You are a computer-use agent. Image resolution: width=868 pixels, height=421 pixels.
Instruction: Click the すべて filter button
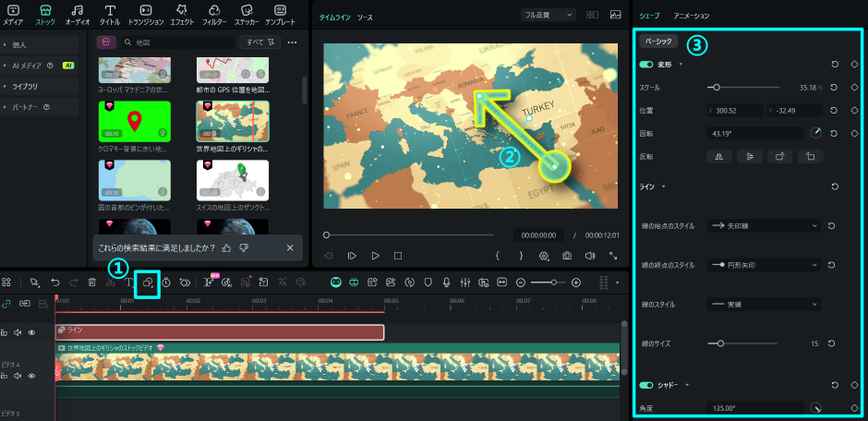(258, 42)
